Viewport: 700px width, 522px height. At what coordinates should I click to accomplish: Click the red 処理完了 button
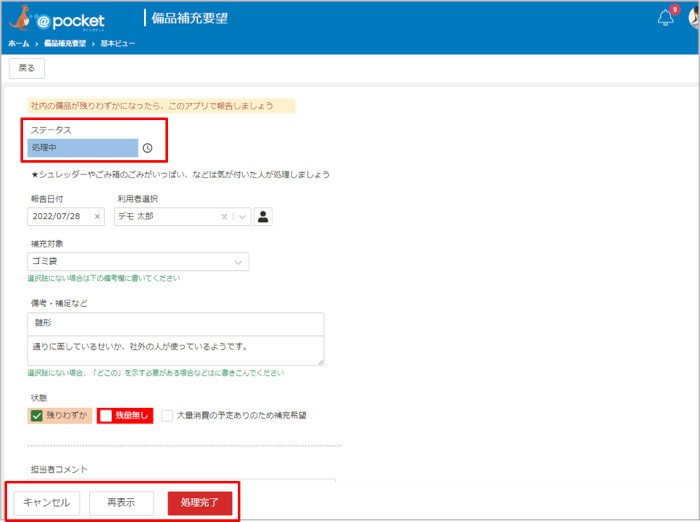(x=200, y=503)
